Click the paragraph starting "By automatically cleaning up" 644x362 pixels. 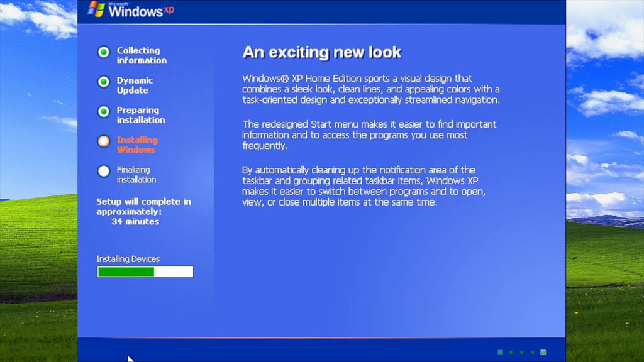pos(364,186)
